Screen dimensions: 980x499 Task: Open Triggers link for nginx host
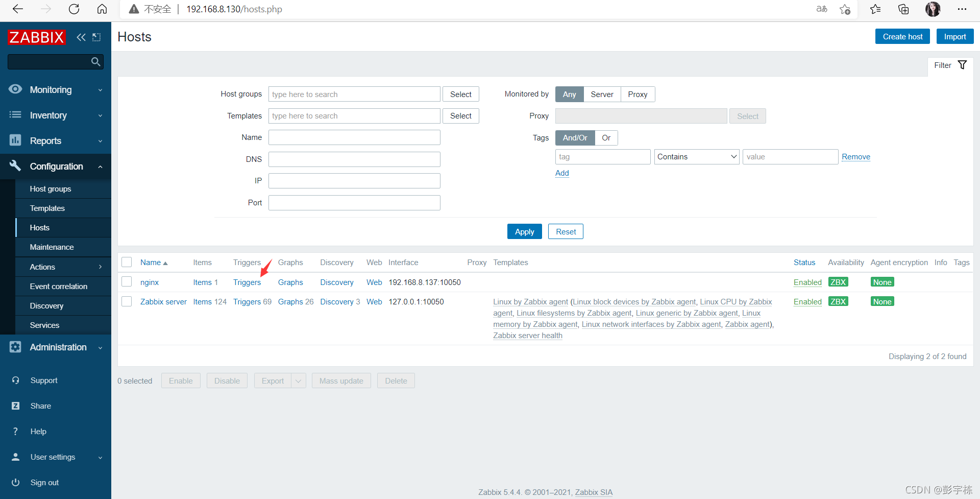click(247, 282)
